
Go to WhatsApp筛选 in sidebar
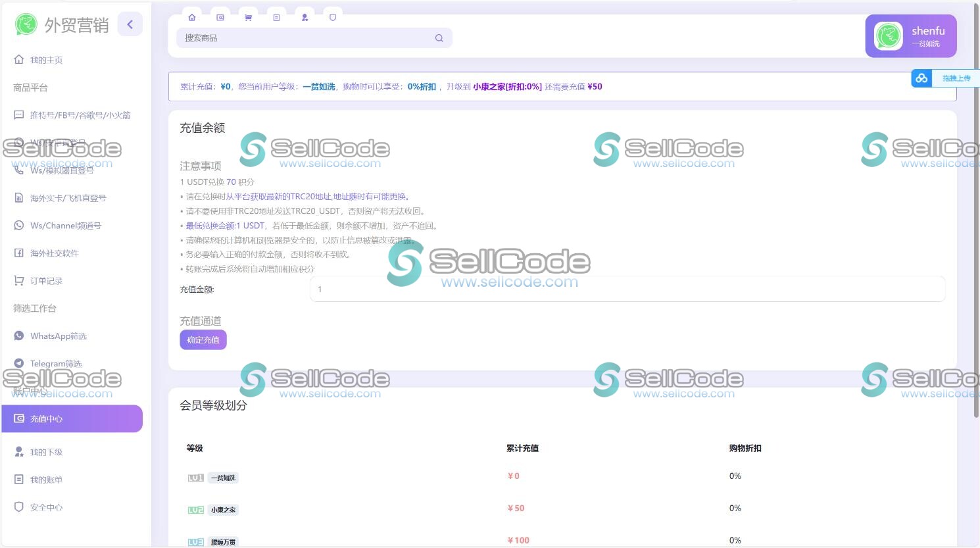point(58,336)
